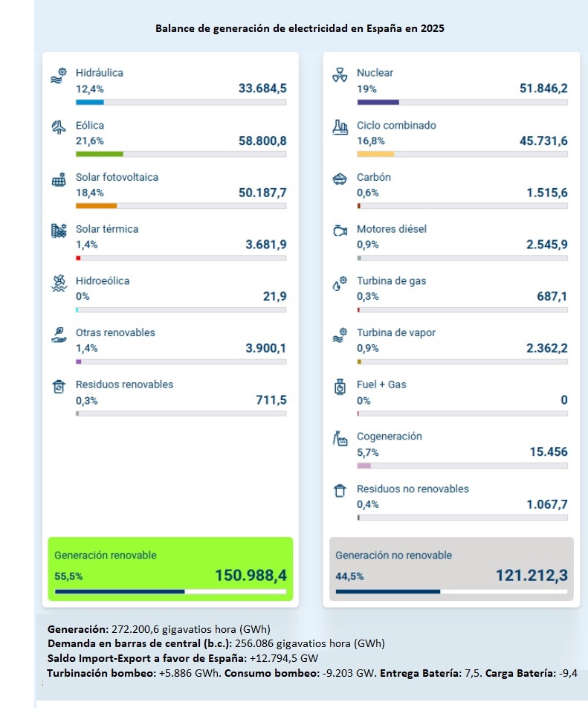This screenshot has height=708, width=588.
Task: Click the Turbina de gas label
Action: coord(391,281)
